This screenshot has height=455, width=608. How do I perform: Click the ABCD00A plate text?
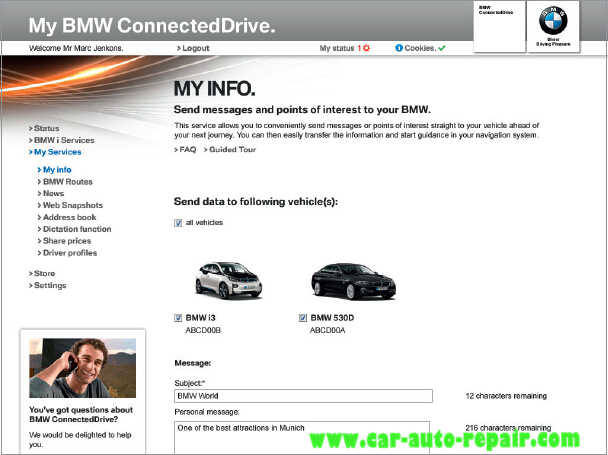tap(328, 330)
